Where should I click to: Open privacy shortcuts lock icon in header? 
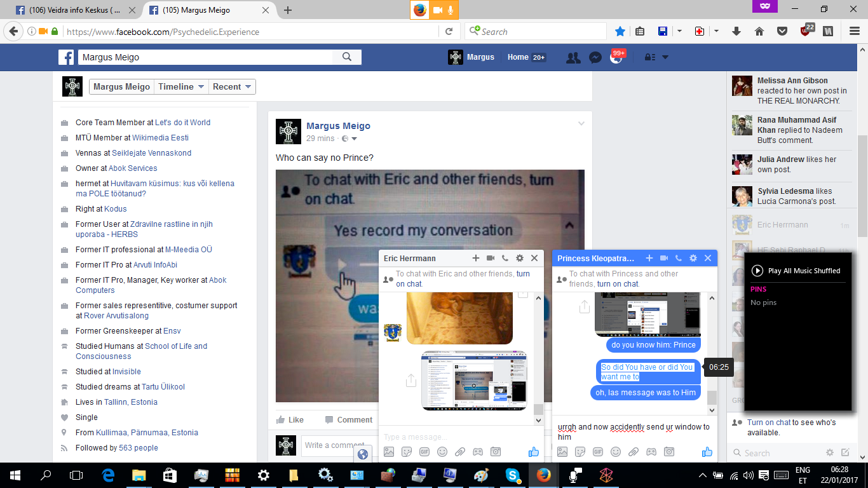(649, 57)
